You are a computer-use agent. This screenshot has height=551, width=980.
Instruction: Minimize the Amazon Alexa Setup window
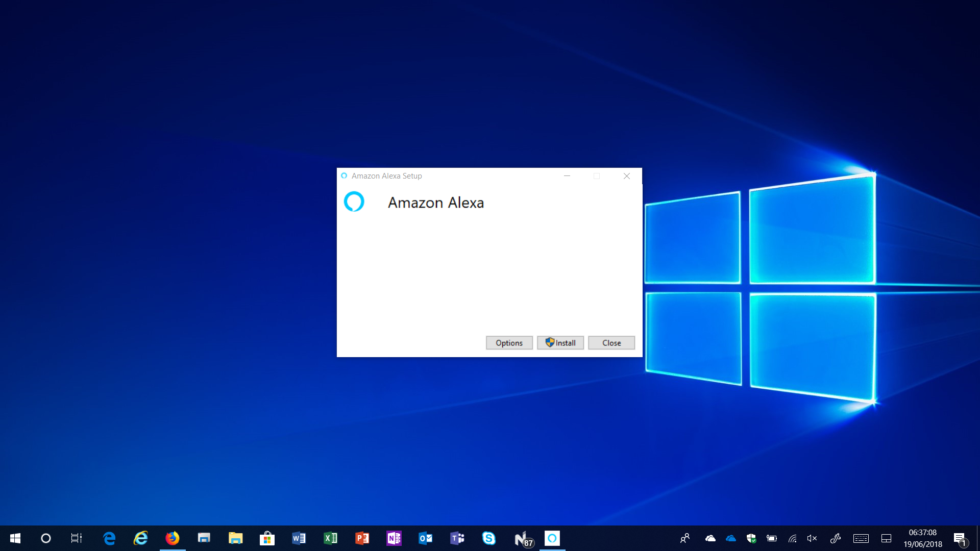point(567,176)
